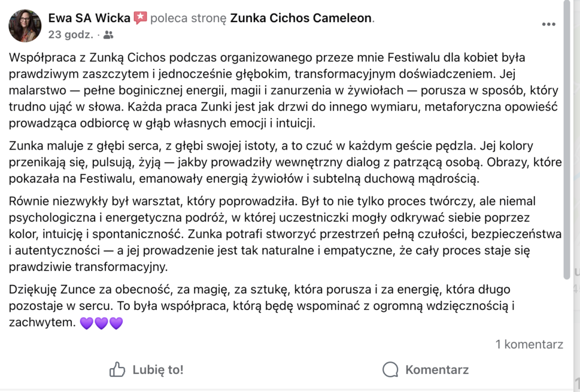
Task: Open the Ewa SA Wicka profile link
Action: pos(89,18)
